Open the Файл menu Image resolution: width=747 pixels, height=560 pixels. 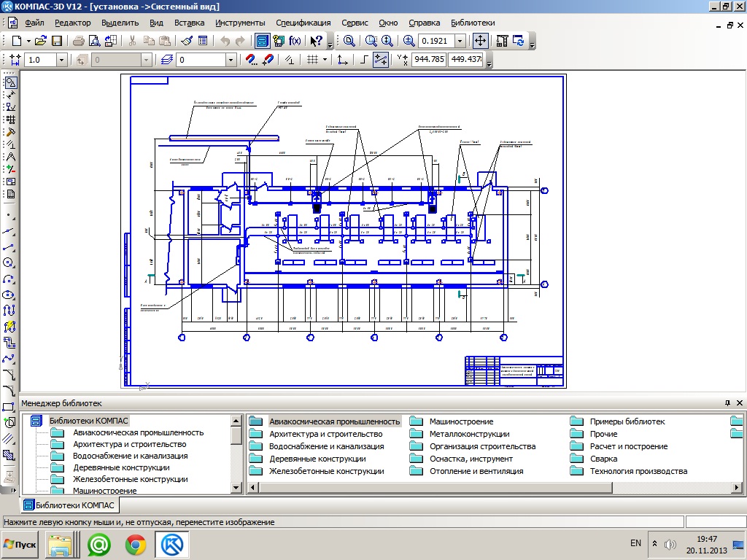34,23
